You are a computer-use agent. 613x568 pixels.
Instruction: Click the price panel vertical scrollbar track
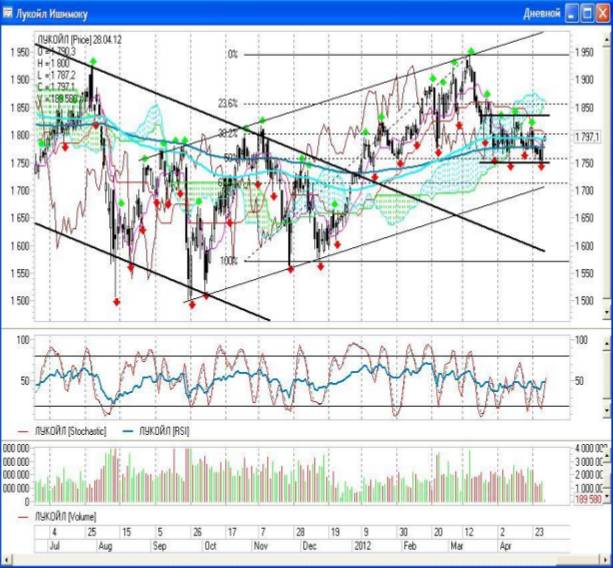click(x=607, y=172)
